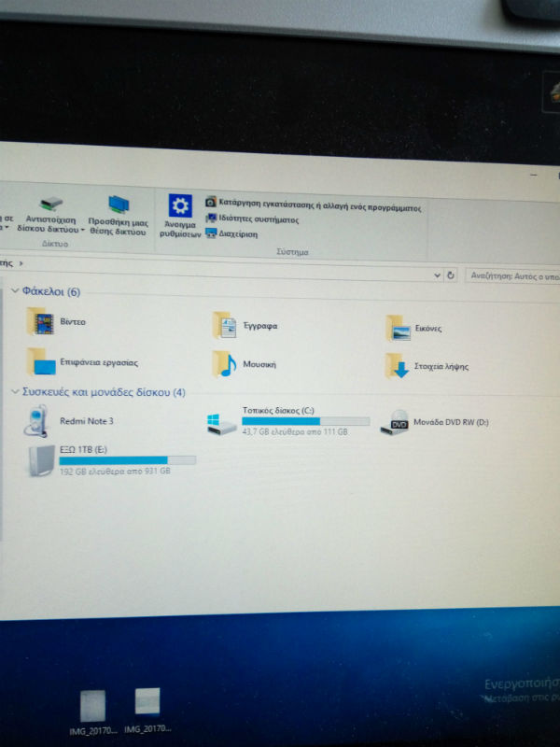Collapse the Φάκελοι (6) group
This screenshot has height=747, width=560.
coord(15,290)
